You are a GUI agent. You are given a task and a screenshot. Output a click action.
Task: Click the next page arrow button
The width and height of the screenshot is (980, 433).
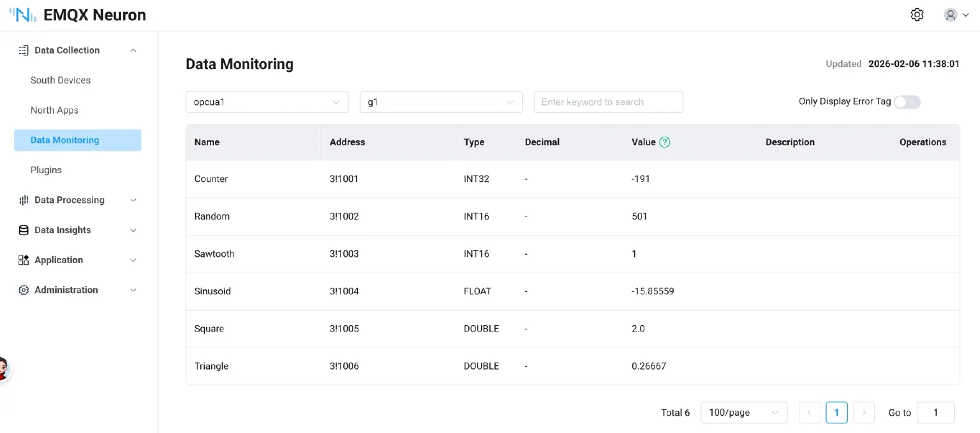pos(863,413)
